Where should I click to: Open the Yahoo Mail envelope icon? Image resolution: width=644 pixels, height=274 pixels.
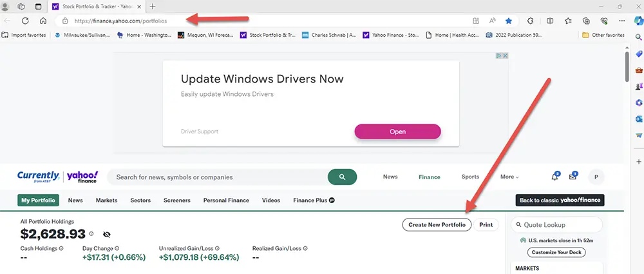coord(574,177)
